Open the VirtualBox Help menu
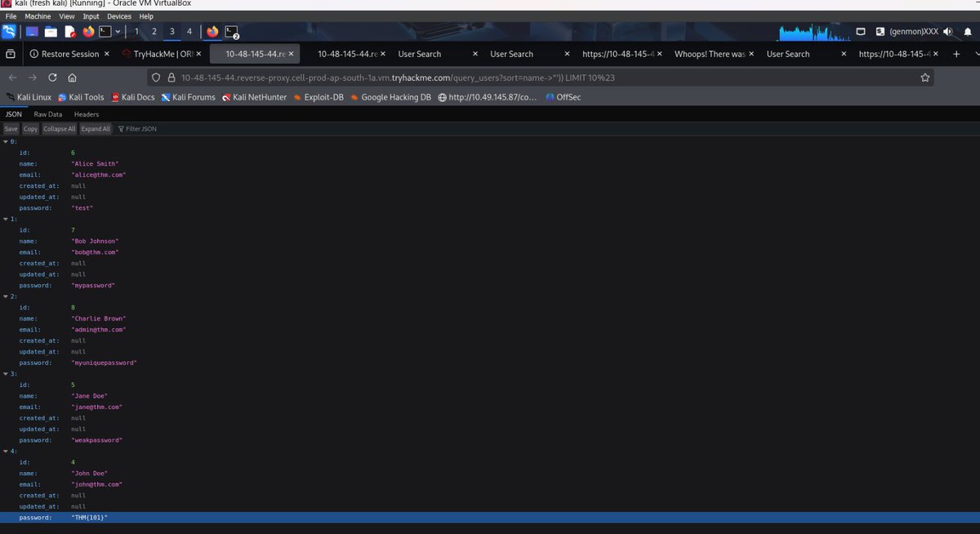This screenshot has height=534, width=980. [x=146, y=16]
